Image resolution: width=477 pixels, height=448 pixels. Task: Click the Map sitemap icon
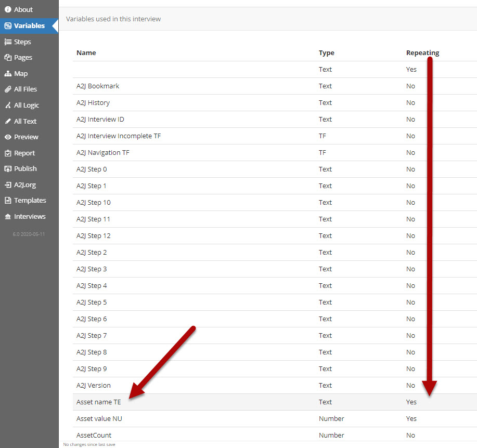coord(8,74)
